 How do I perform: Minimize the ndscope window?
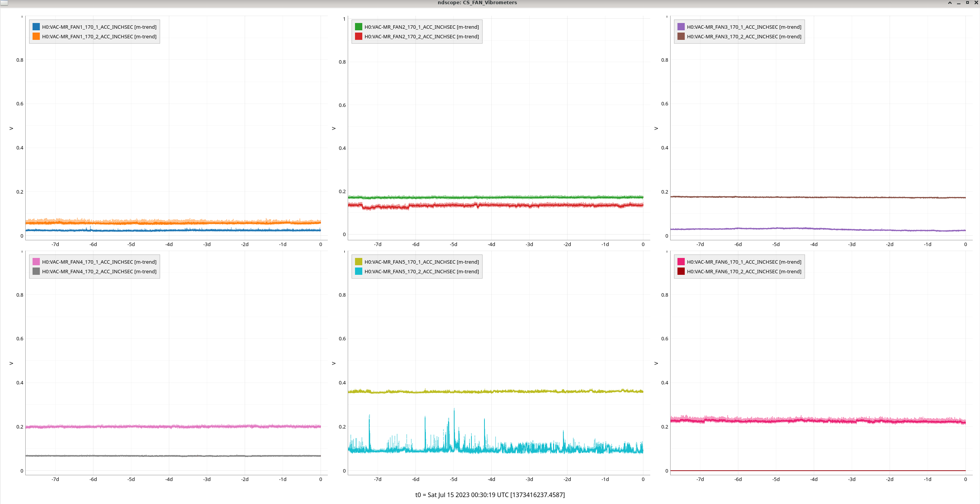click(x=959, y=3)
